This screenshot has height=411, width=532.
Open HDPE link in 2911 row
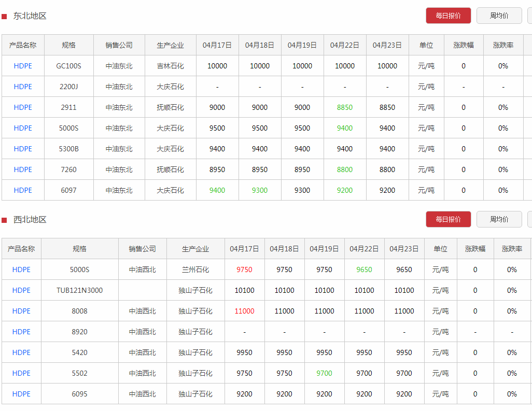(23, 107)
